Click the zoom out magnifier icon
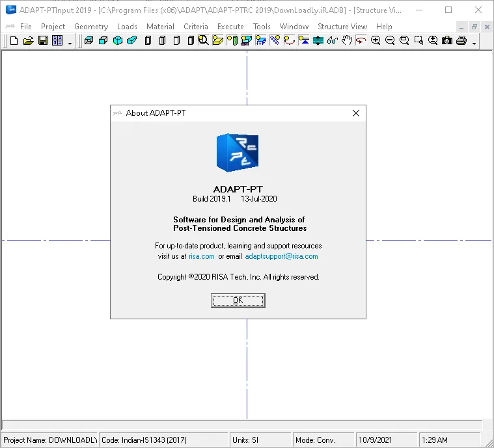The image size is (494, 448). point(390,40)
